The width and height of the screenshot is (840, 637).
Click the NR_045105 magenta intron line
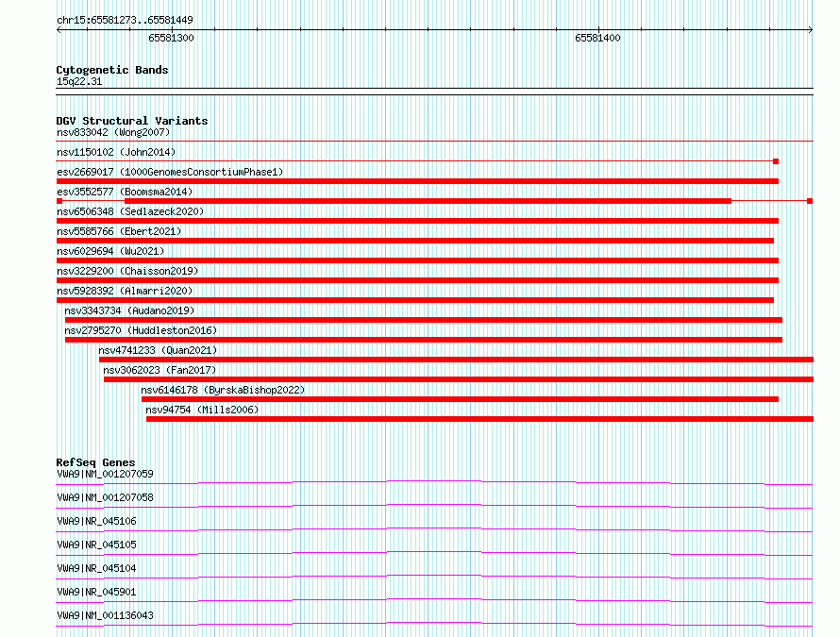[434, 553]
